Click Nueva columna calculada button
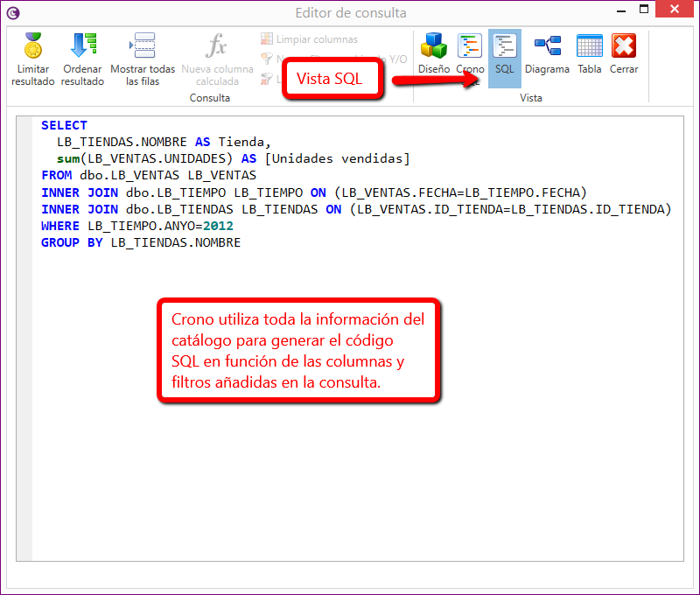Viewport: 700px width, 595px height. point(217,46)
